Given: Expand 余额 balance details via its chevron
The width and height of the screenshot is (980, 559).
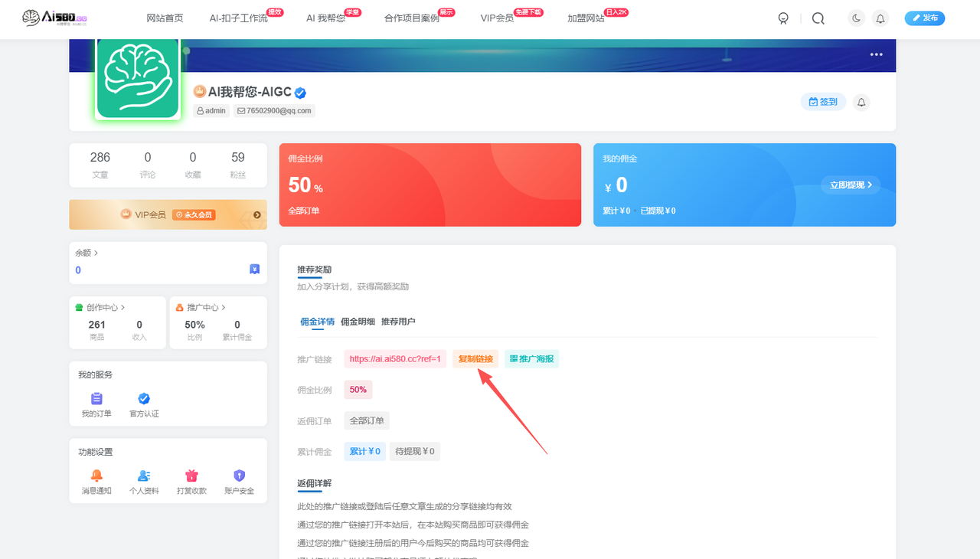Looking at the screenshot, I should 94,252.
